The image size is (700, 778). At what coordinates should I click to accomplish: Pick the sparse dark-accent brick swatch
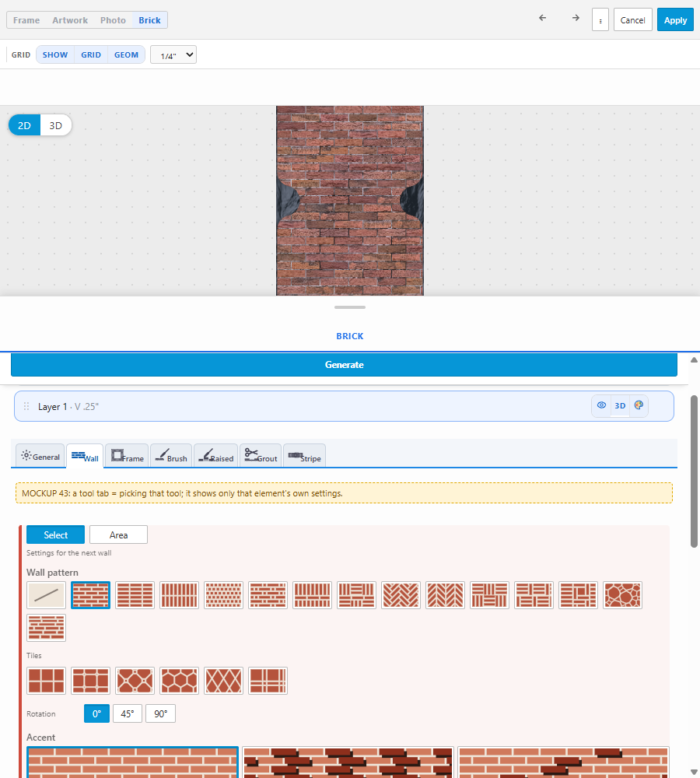pyautogui.click(x=563, y=762)
